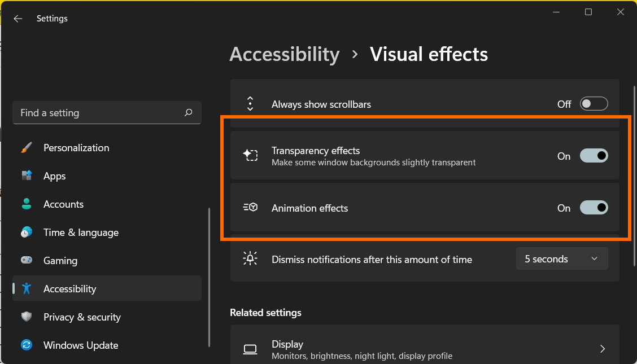637x364 pixels.
Task: Close the Settings window
Action: coord(621,12)
